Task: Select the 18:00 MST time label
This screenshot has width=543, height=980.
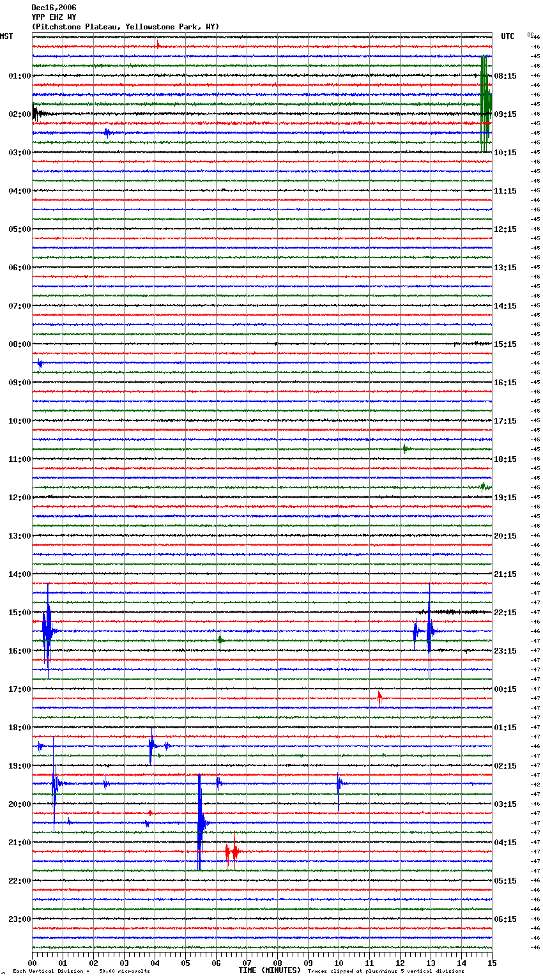Action: tap(20, 728)
